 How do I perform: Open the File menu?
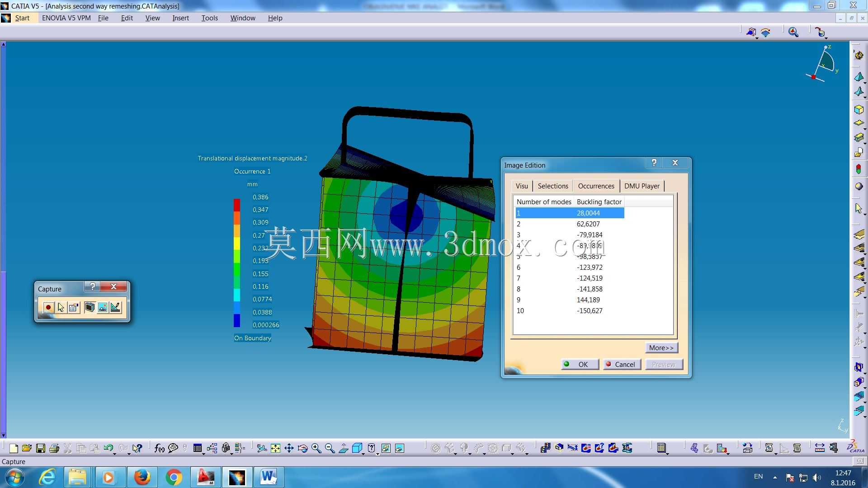103,18
